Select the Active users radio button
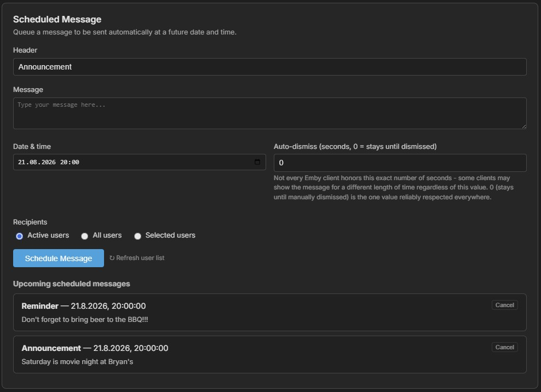 [x=19, y=236]
